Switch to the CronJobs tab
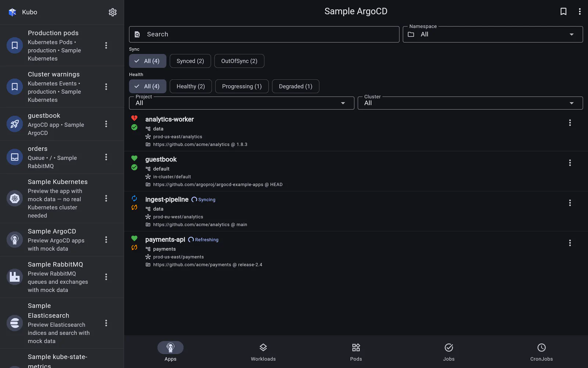The height and width of the screenshot is (368, 588). pos(541,352)
